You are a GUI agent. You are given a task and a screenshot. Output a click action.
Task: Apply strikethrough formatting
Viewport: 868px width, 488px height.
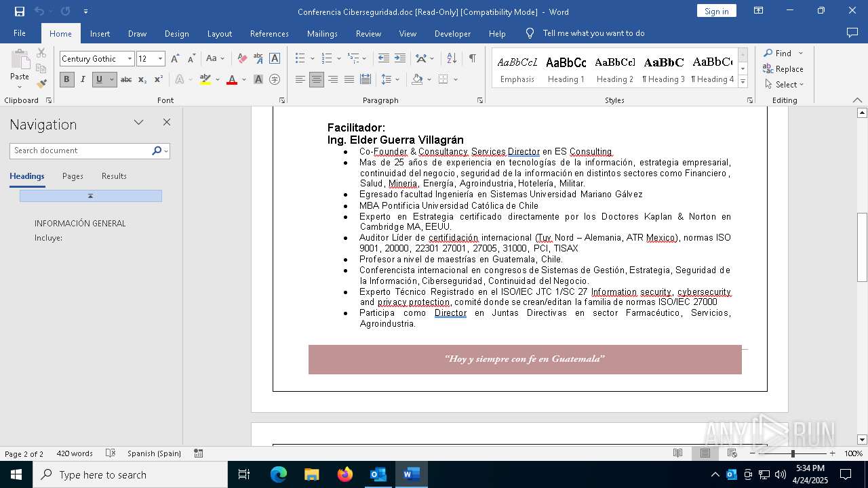pyautogui.click(x=126, y=79)
